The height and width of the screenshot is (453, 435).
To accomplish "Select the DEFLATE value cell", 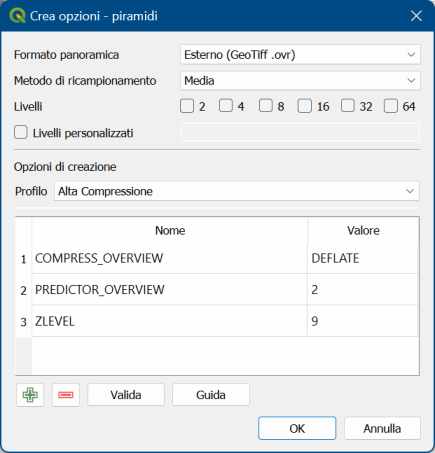I will tap(362, 258).
